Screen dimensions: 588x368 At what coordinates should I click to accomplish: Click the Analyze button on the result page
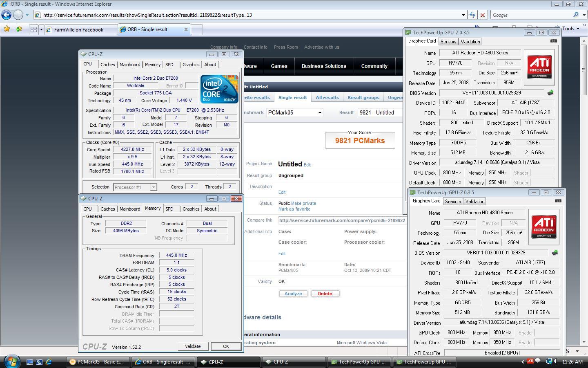point(293,294)
